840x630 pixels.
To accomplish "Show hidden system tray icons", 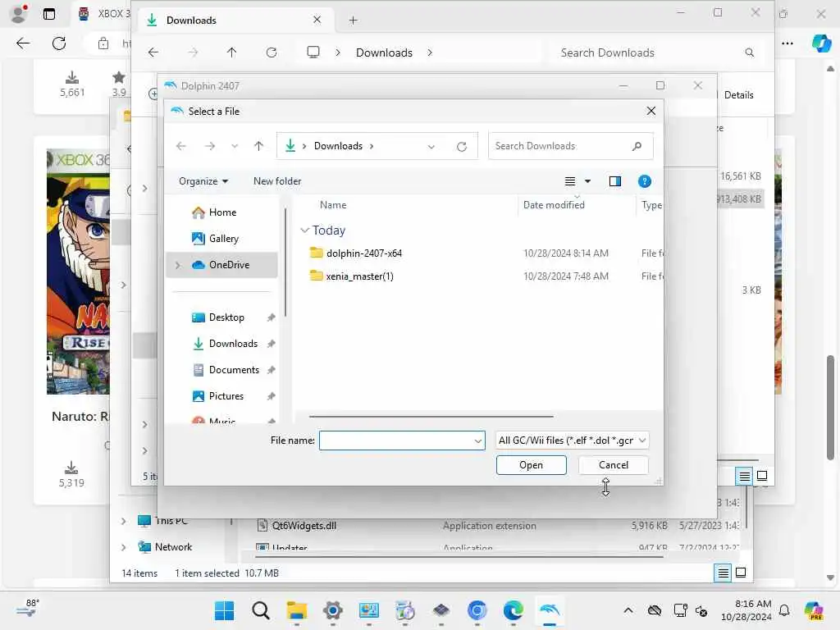I will (x=628, y=610).
